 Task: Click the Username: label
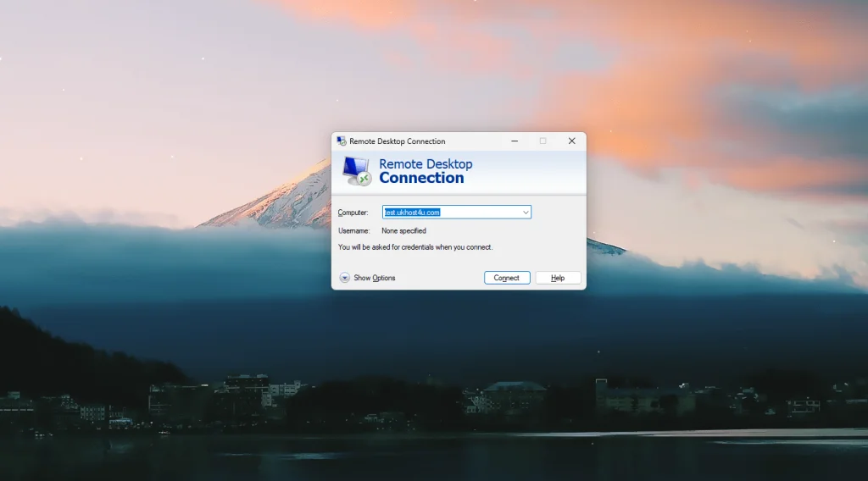353,230
